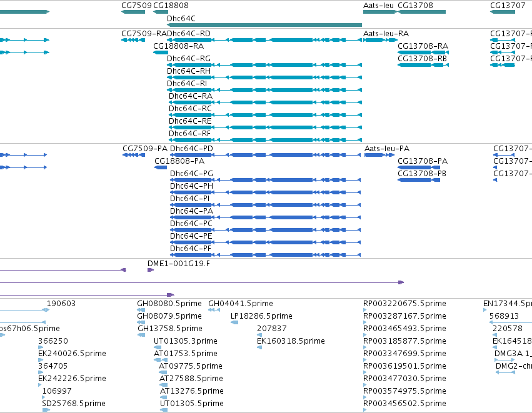532x413 pixels.
Task: Click the long Dhc64C gene bar
Action: (x=264, y=25)
